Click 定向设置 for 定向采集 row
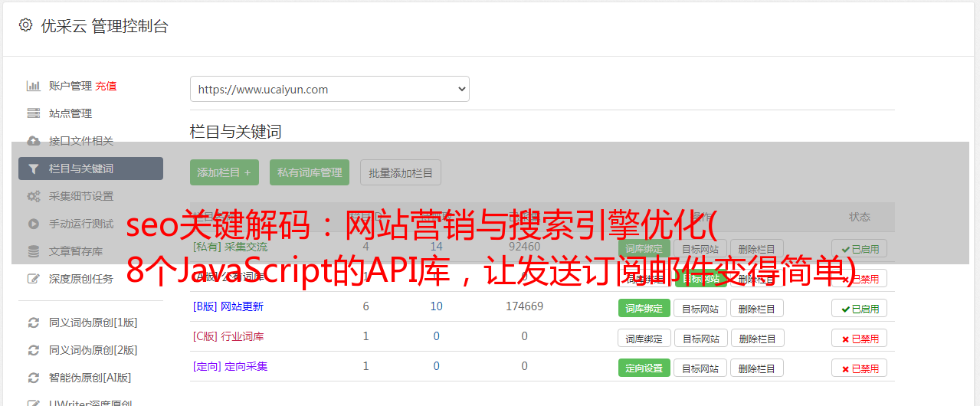This screenshot has width=980, height=406. tap(644, 368)
